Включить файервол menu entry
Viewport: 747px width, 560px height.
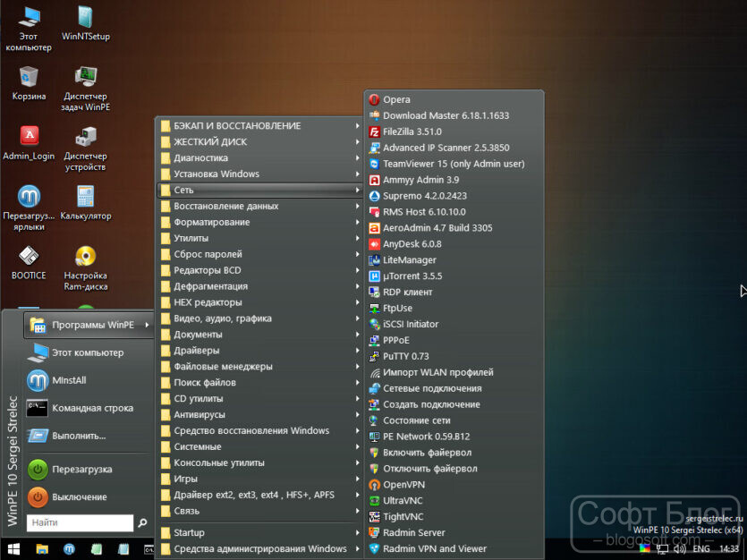(x=454, y=453)
